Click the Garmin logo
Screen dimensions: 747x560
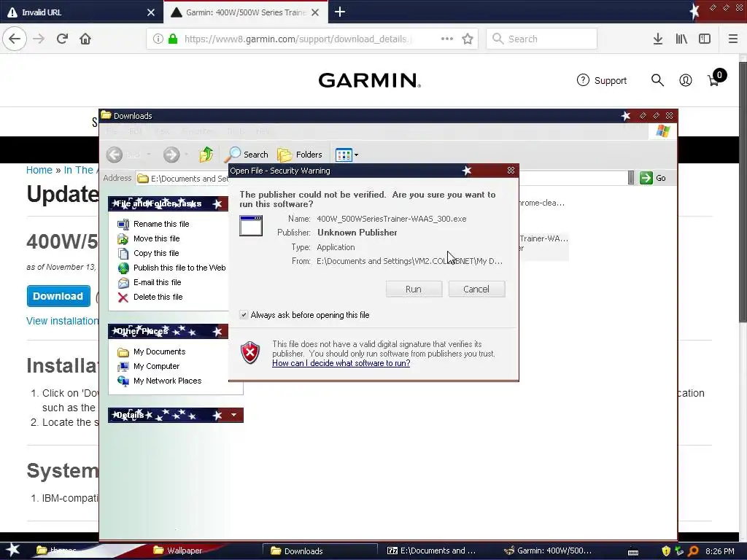[370, 80]
